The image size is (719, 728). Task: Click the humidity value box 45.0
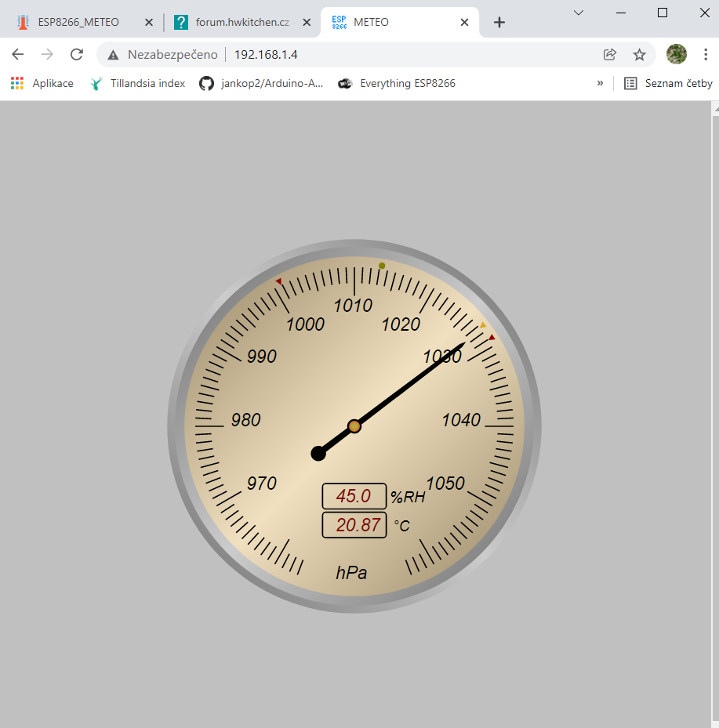pyautogui.click(x=354, y=496)
